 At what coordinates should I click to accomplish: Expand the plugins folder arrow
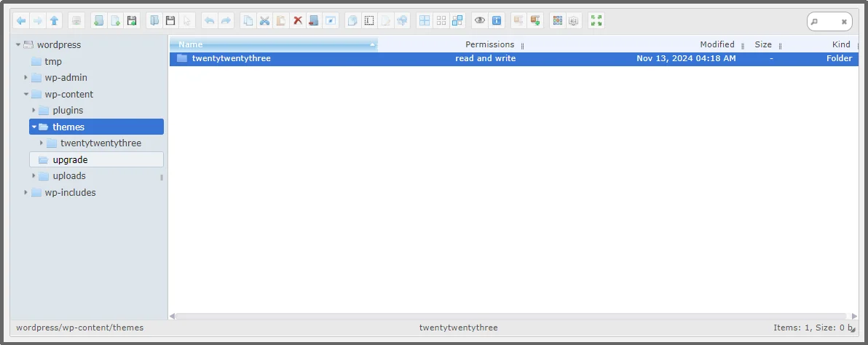33,110
